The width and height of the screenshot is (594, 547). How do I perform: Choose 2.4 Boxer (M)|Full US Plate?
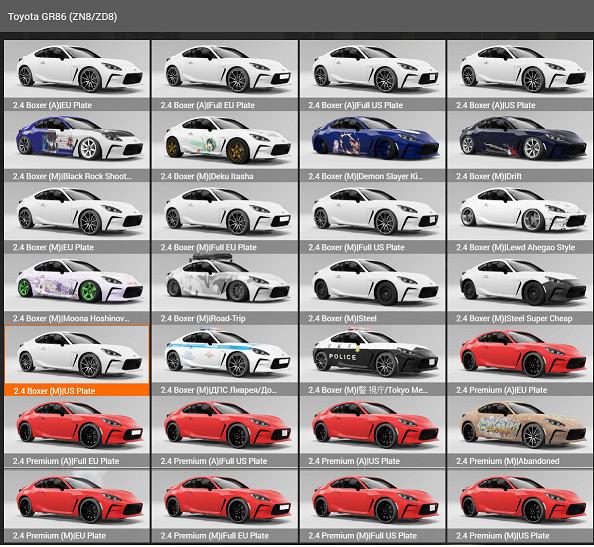pos(372,217)
